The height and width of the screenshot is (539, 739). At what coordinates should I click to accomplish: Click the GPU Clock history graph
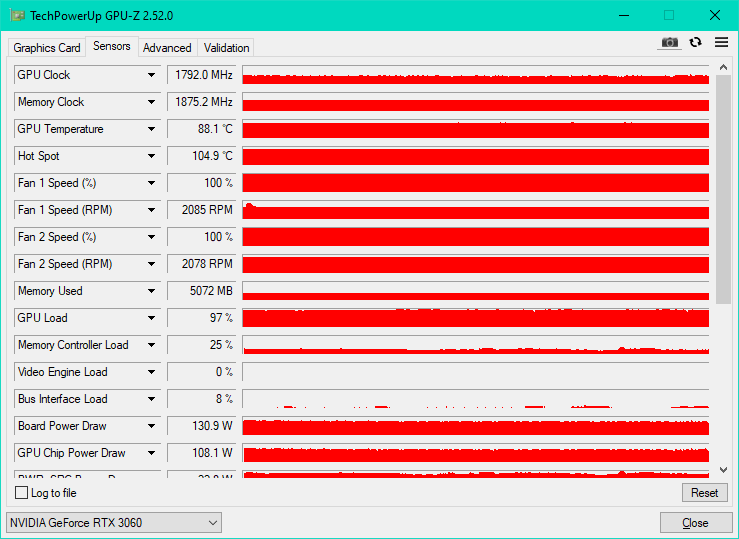coord(476,75)
